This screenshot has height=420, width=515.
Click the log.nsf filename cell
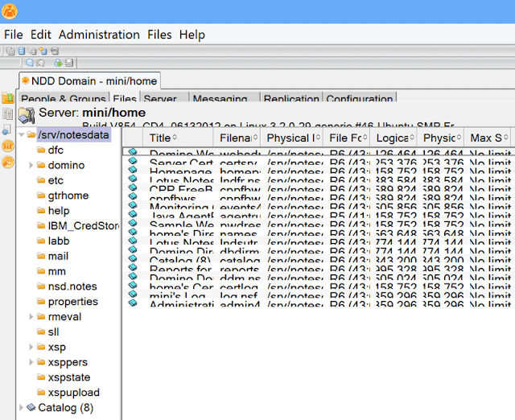coord(238,295)
